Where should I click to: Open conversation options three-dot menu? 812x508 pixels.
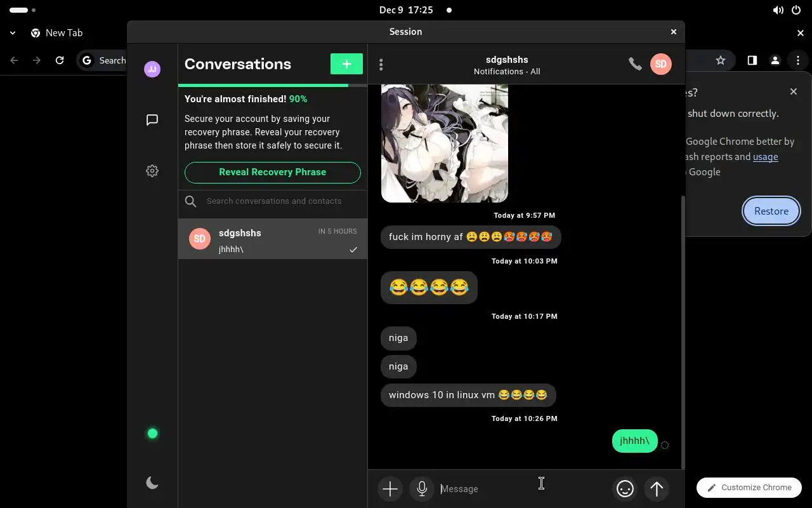pyautogui.click(x=381, y=64)
